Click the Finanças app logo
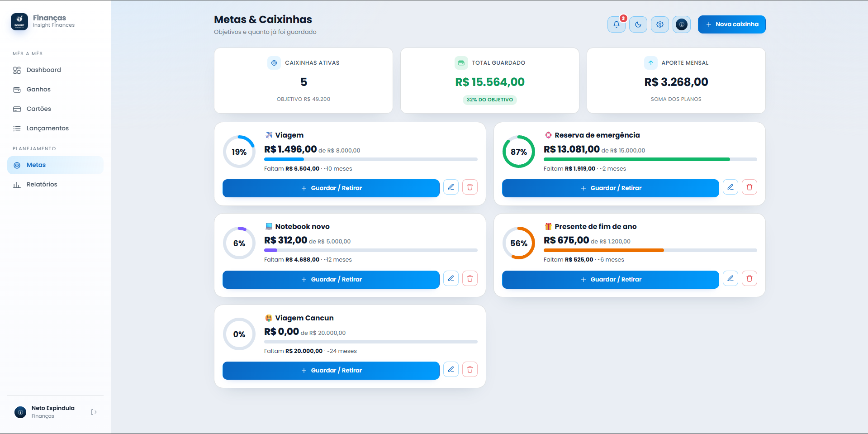 19,21
